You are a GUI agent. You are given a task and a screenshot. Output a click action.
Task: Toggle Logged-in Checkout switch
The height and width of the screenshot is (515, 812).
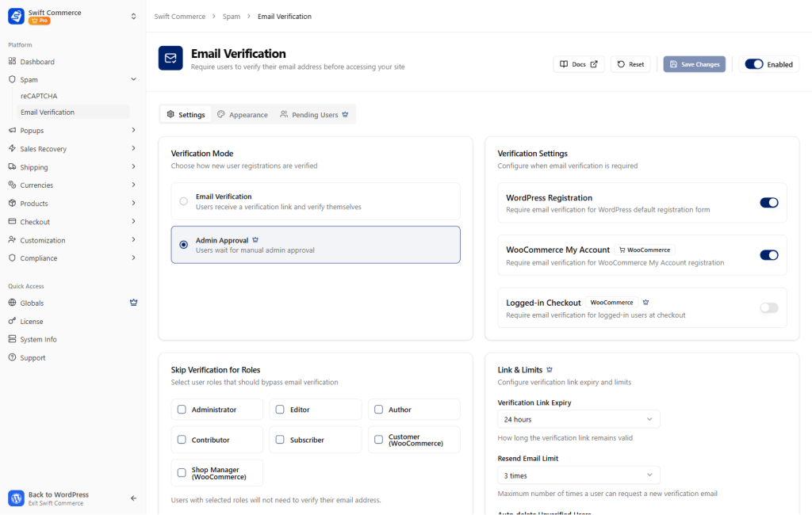(x=769, y=308)
